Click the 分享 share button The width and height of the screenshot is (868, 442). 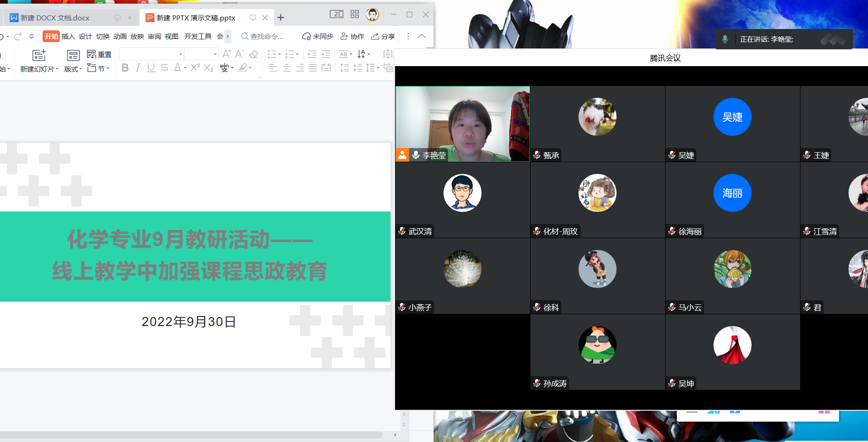383,36
